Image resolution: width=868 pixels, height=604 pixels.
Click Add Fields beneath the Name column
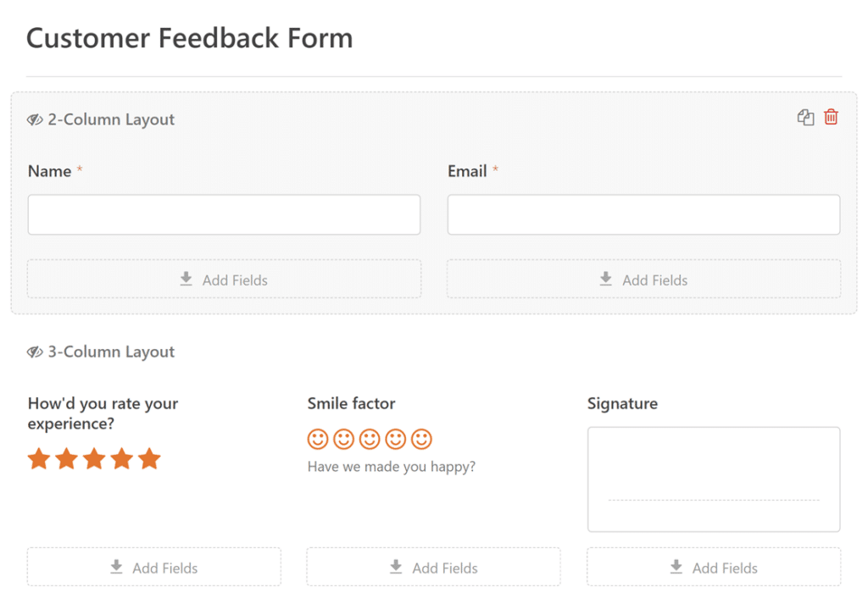point(223,280)
